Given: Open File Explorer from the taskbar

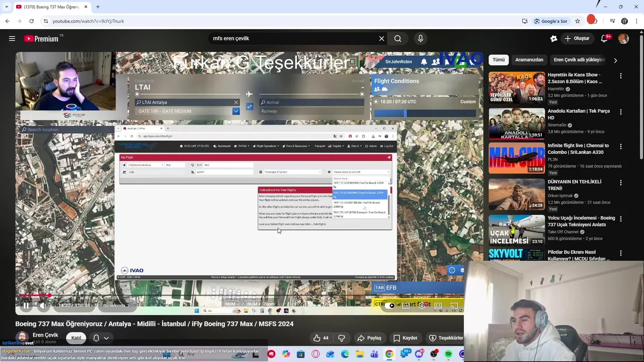Looking at the screenshot, I should [360, 354].
